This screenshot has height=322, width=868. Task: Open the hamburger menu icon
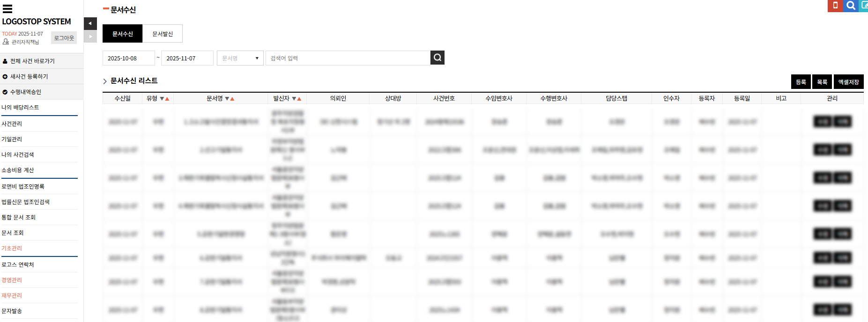[7, 8]
